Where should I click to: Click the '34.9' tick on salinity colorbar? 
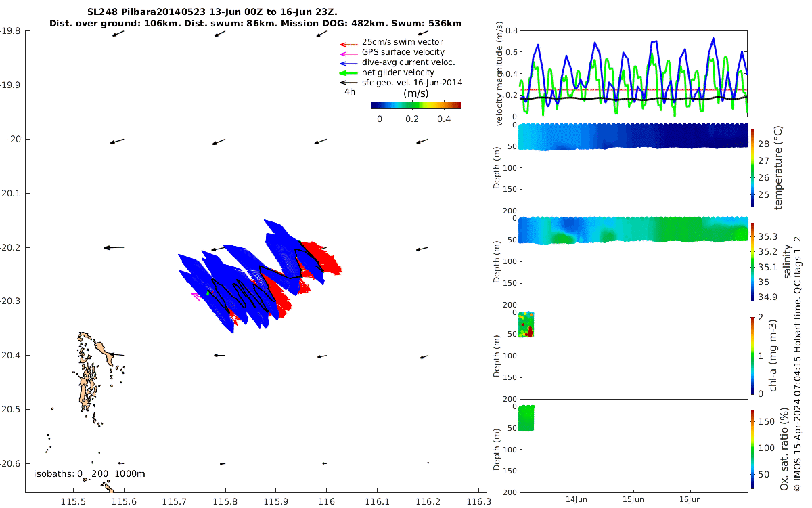pos(768,297)
